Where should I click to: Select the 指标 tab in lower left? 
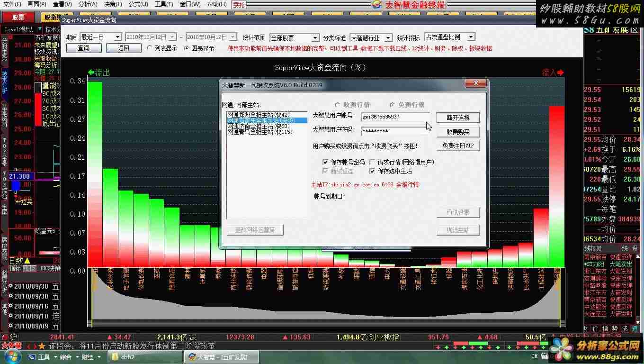click(x=15, y=268)
